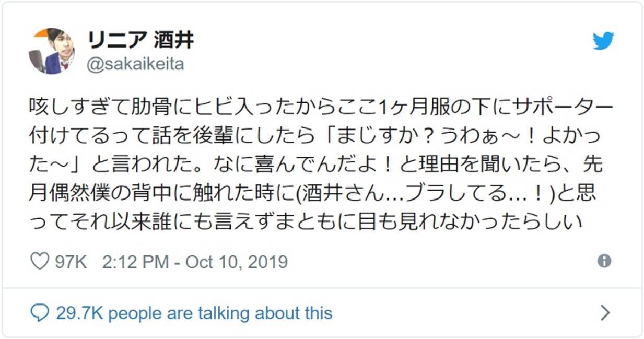Click the speech bubble reply icon
This screenshot has height=339, width=644.
[40, 313]
